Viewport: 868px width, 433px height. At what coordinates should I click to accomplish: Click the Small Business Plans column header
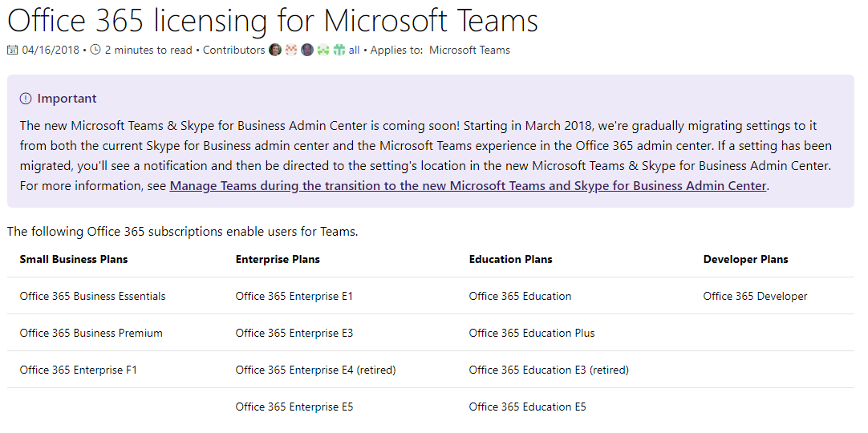point(74,259)
